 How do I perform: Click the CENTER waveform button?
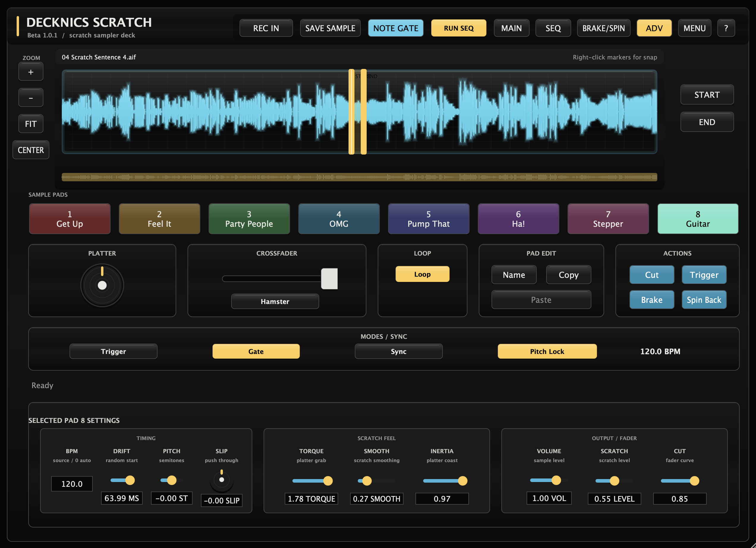[x=31, y=150]
